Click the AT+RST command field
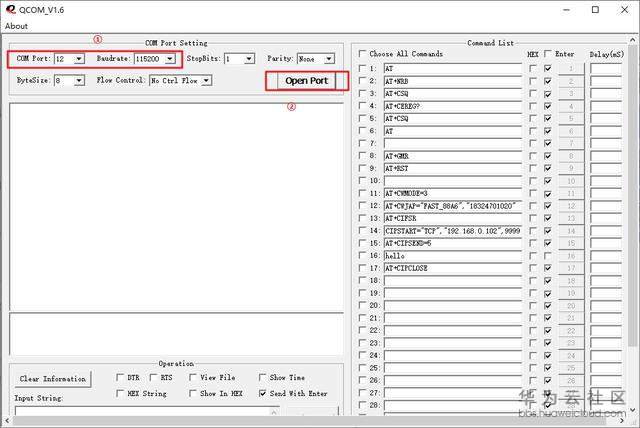The width and height of the screenshot is (640, 428). [x=453, y=169]
